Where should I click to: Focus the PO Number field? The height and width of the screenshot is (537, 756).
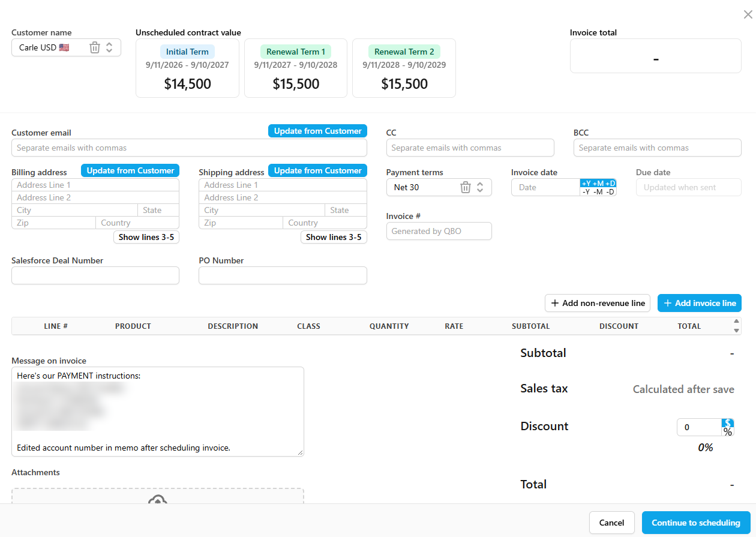[x=283, y=275]
